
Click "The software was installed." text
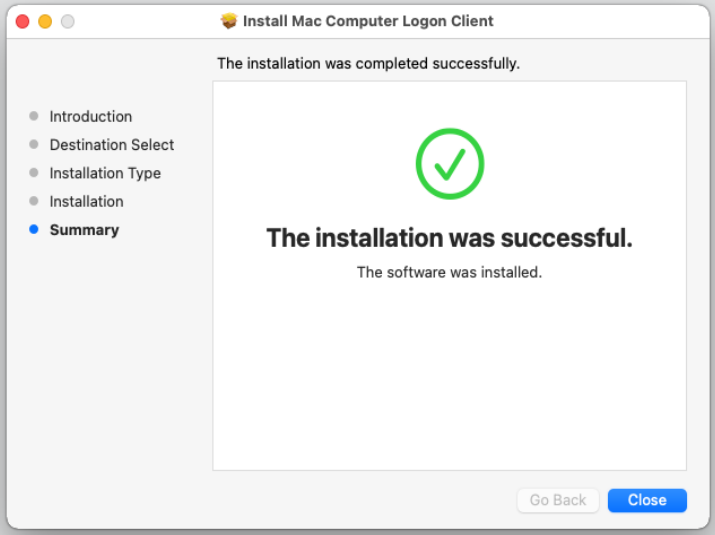[450, 272]
